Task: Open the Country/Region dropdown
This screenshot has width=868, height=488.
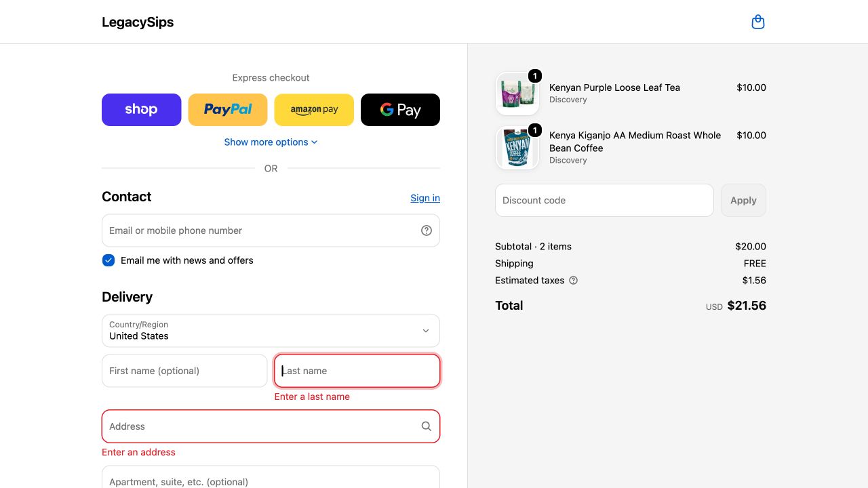Action: click(271, 331)
